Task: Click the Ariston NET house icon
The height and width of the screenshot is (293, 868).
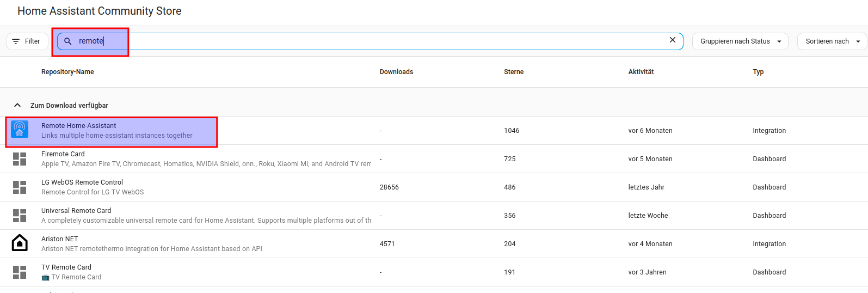Action: click(20, 243)
